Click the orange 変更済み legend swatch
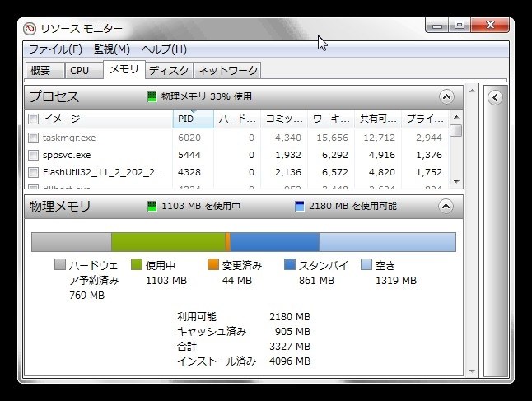This screenshot has width=532, height=401. [213, 264]
